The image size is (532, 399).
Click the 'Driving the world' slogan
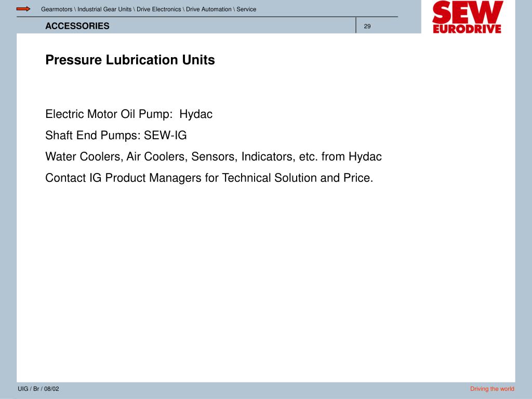(492, 389)
